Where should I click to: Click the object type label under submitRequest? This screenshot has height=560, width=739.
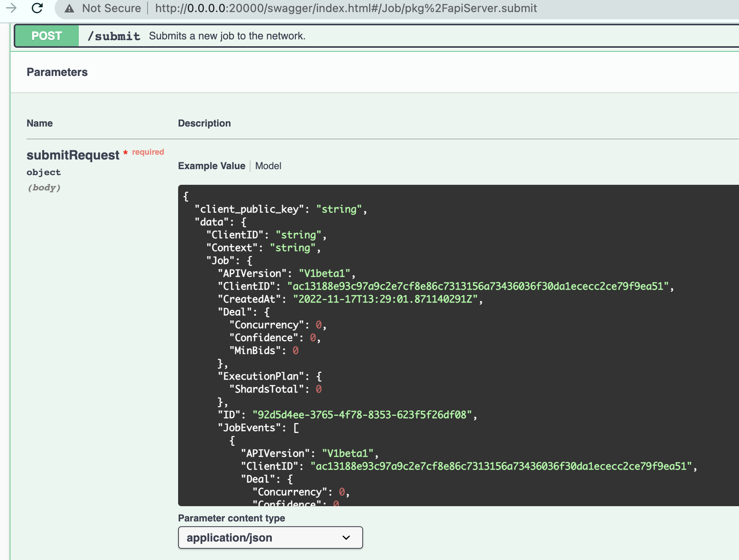(x=43, y=172)
